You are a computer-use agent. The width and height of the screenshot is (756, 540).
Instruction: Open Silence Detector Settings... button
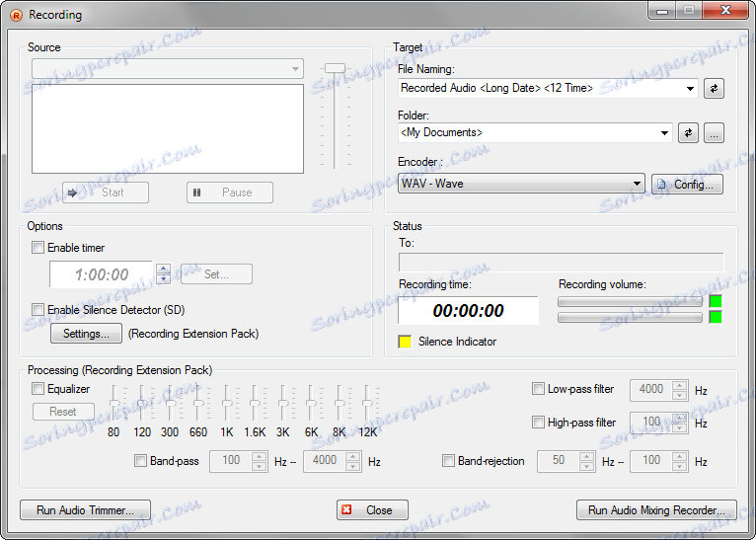pyautogui.click(x=86, y=334)
